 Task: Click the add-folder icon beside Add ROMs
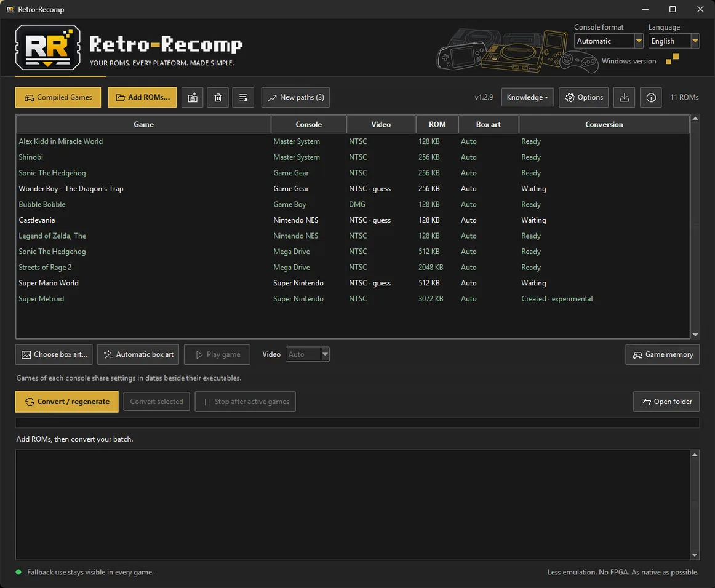(193, 98)
